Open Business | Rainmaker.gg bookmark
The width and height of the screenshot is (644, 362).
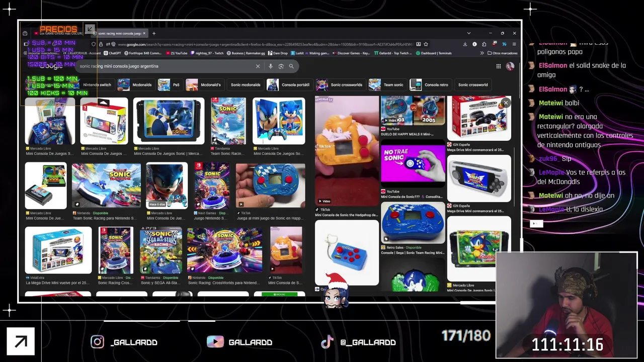(x=246, y=53)
